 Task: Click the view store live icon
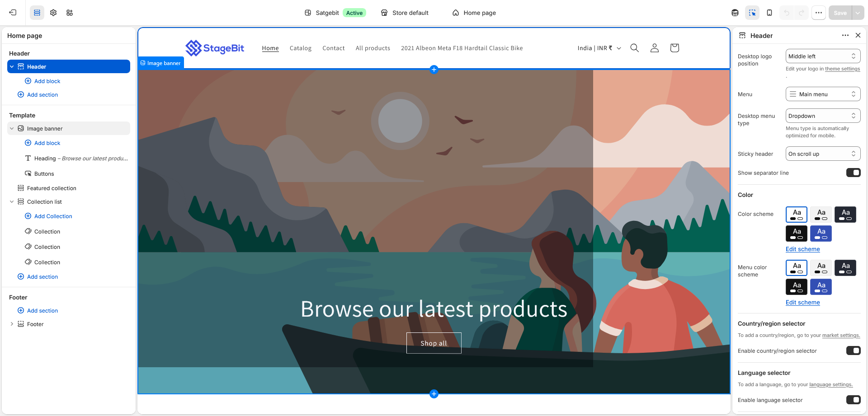tap(735, 13)
